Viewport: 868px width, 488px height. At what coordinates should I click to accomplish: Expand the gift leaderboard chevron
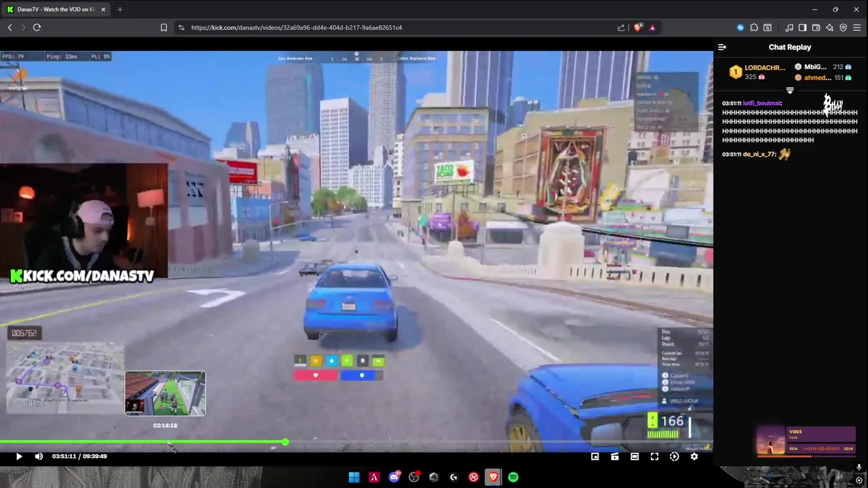(790, 90)
